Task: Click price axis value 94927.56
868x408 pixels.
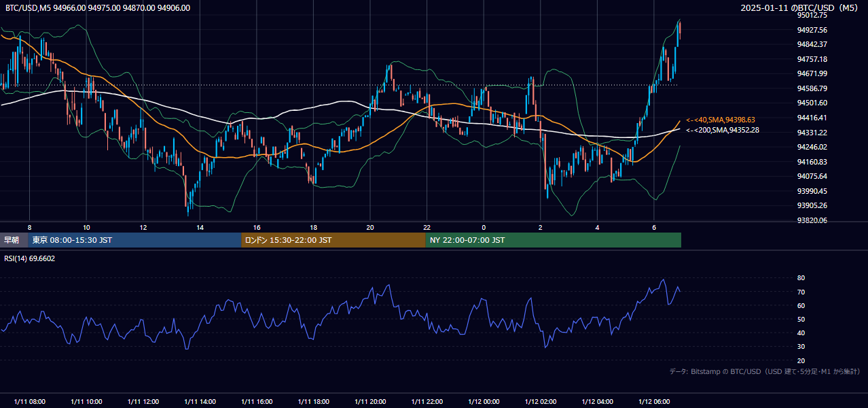Action: [x=812, y=30]
